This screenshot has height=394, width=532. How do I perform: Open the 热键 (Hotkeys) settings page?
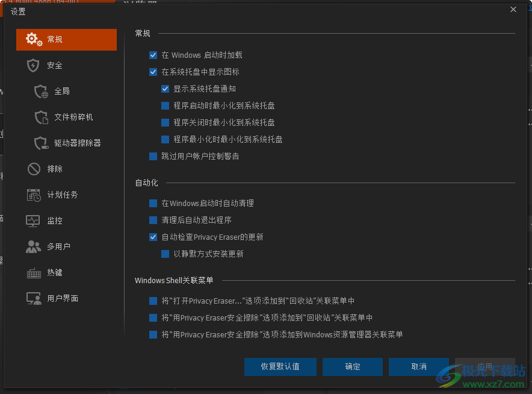click(54, 272)
